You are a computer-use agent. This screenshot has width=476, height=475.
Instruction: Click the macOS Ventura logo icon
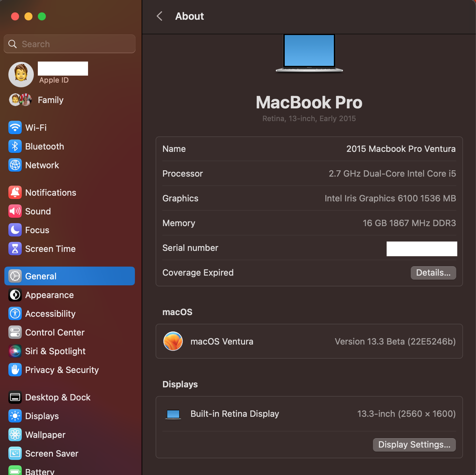173,341
